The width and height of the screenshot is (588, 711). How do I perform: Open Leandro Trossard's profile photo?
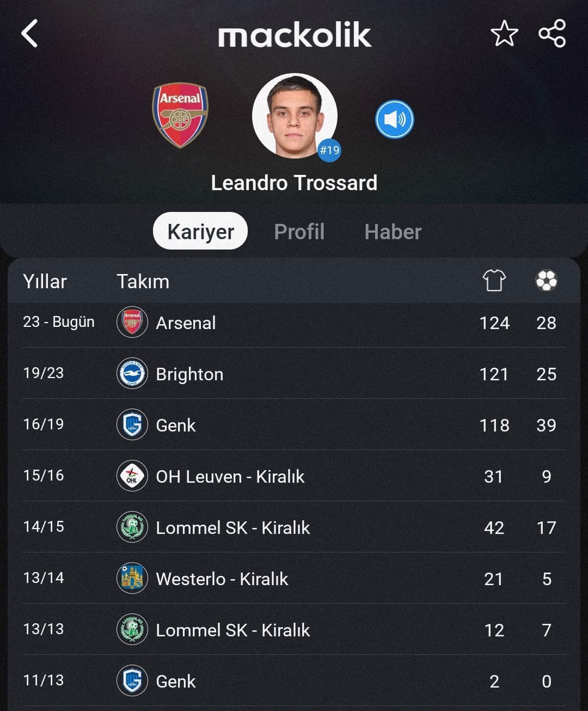[x=295, y=116]
